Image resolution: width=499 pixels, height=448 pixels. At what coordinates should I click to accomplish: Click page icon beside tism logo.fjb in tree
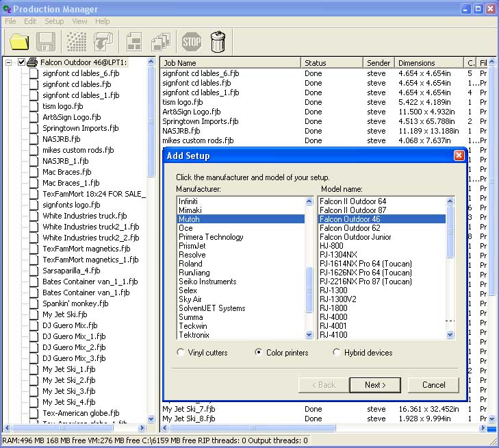pyautogui.click(x=34, y=106)
